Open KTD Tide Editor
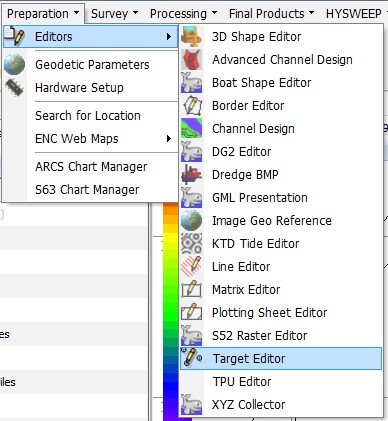 coord(255,243)
